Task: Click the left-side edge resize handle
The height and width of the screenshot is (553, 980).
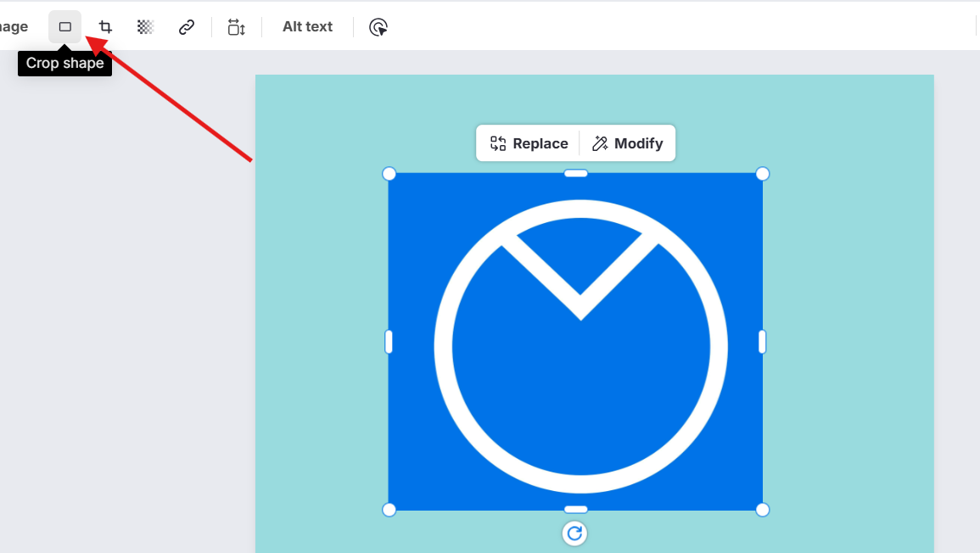Action: click(x=389, y=342)
